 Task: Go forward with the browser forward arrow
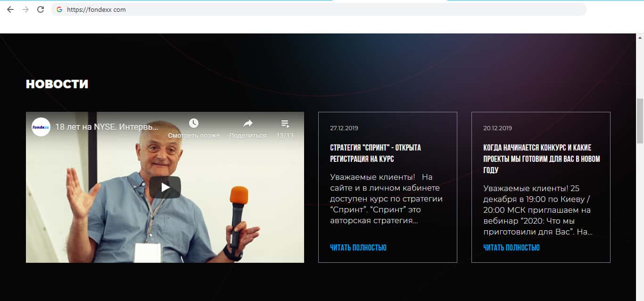click(25, 9)
